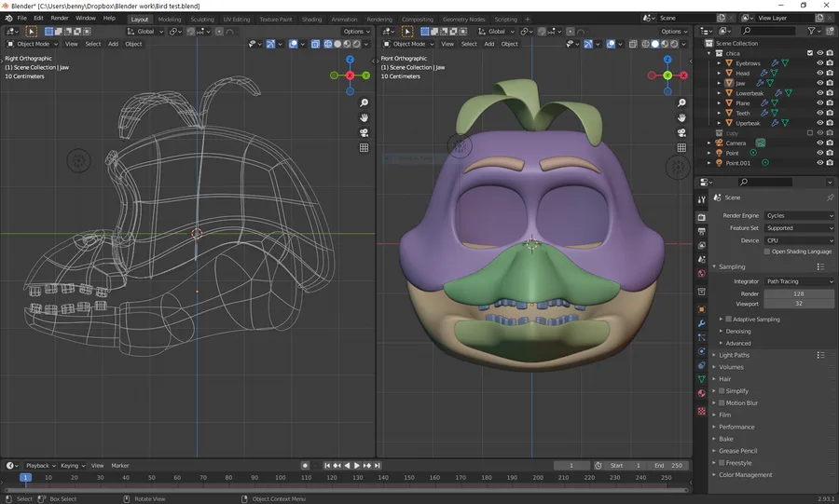Open the Render Engine dropdown
Image resolution: width=839 pixels, height=504 pixels.
click(799, 215)
